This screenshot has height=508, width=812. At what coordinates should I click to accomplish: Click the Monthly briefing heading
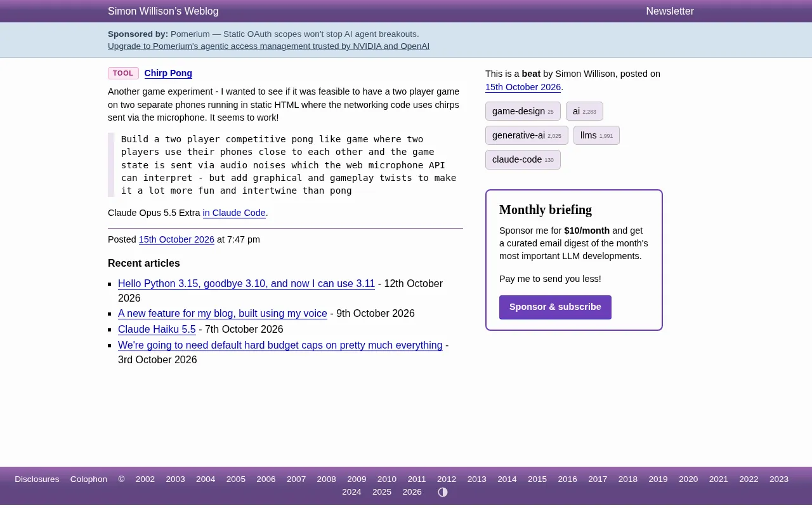(546, 210)
